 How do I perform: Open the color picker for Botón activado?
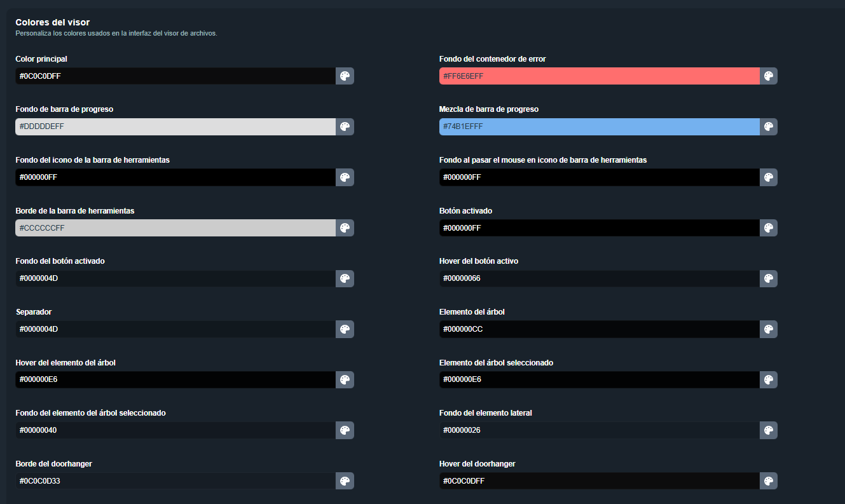(769, 228)
